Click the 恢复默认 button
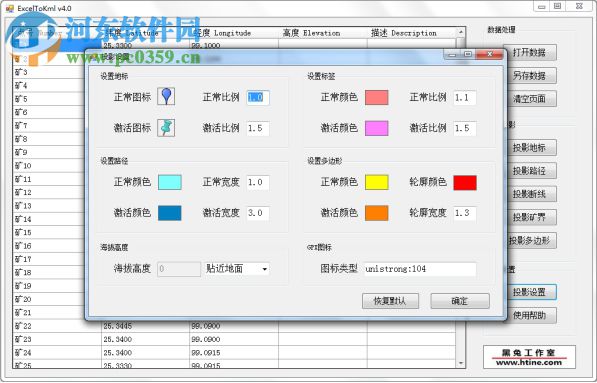 (390, 301)
